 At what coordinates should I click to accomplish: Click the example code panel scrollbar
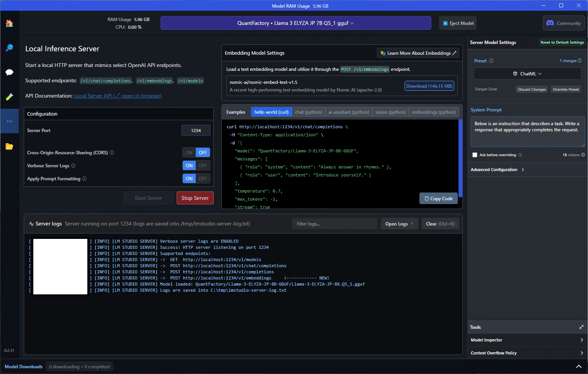click(460, 159)
